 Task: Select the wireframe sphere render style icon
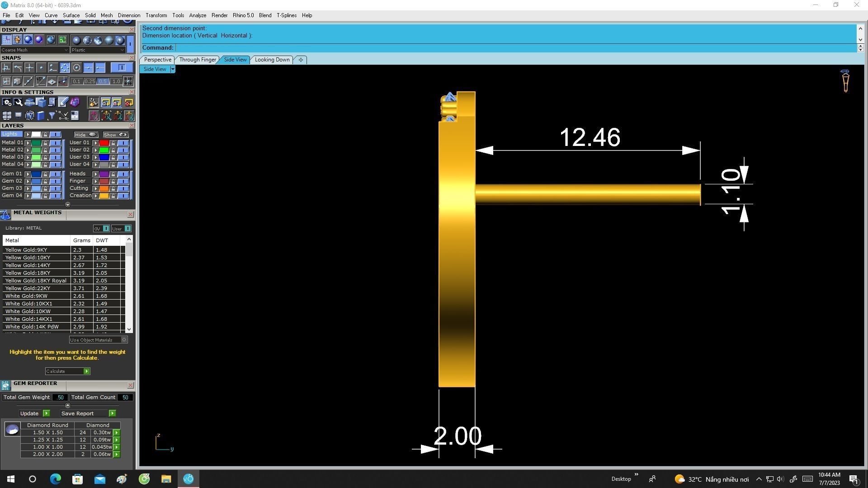pyautogui.click(x=87, y=40)
